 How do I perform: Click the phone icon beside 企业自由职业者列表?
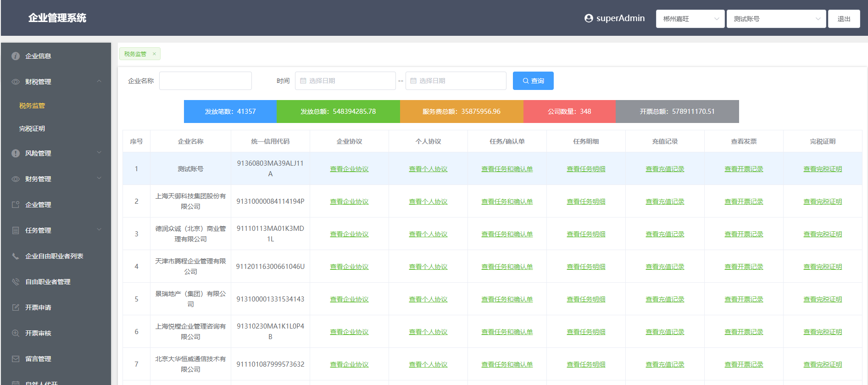(x=16, y=256)
